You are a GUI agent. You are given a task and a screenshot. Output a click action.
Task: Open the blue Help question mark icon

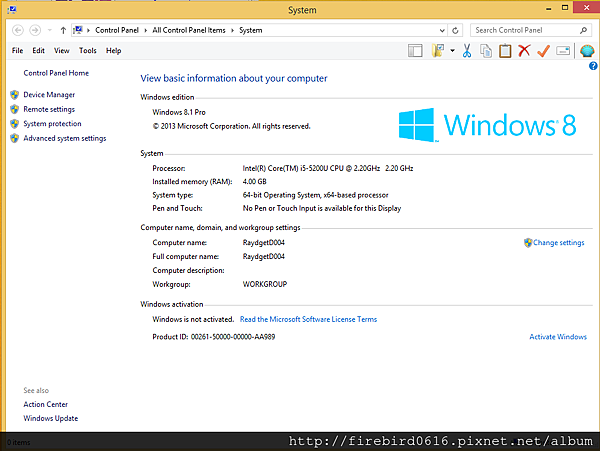[593, 66]
